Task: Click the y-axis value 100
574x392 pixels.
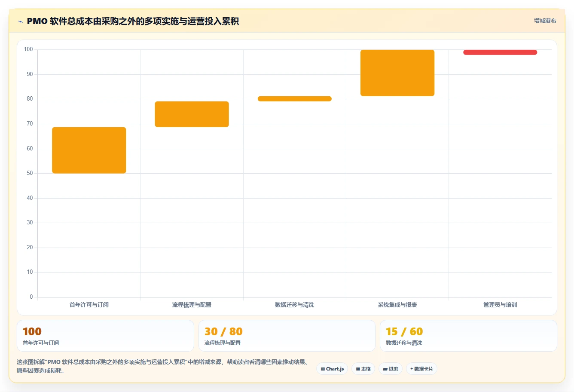Action: point(28,49)
